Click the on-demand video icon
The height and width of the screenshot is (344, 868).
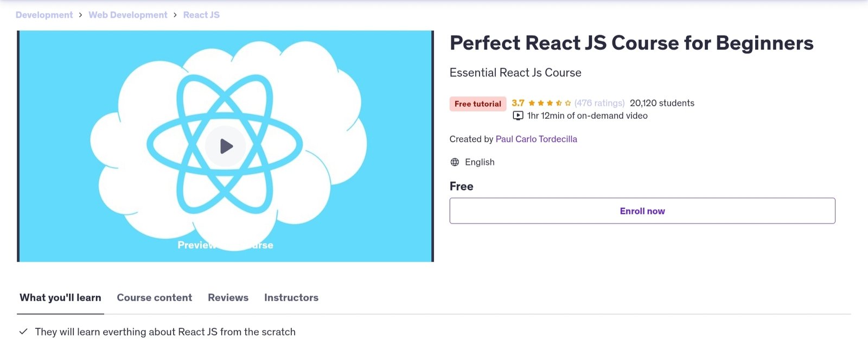[x=518, y=116]
